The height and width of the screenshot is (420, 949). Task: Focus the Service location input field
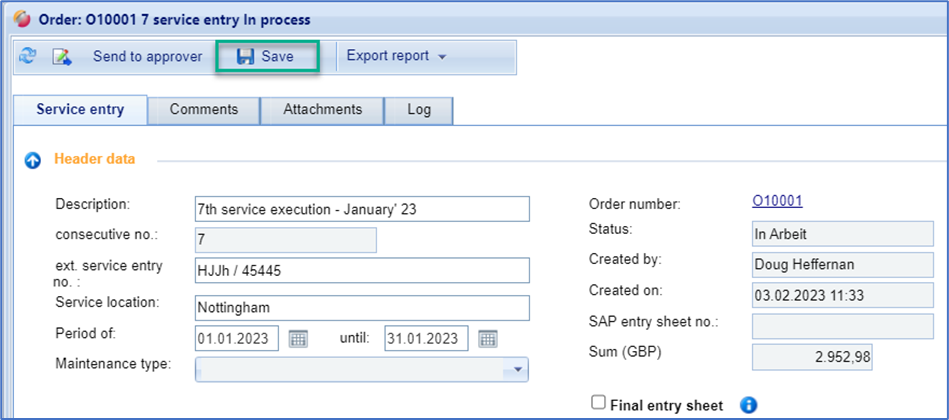tap(362, 308)
